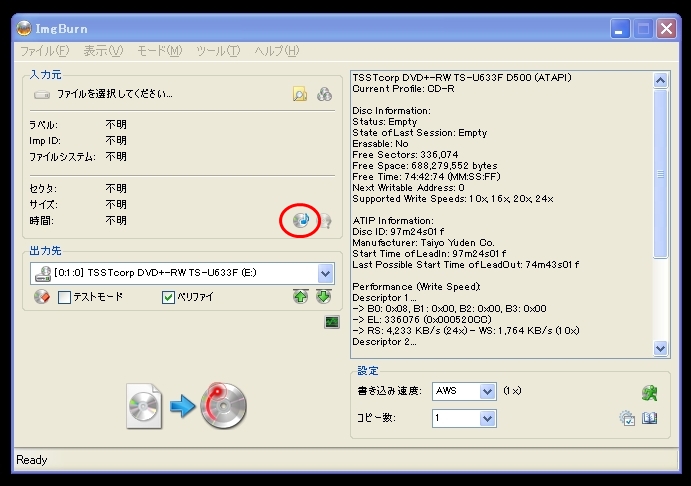Click the Disc ID: 97m24s01f line
691x486 pixels.
coord(398,232)
